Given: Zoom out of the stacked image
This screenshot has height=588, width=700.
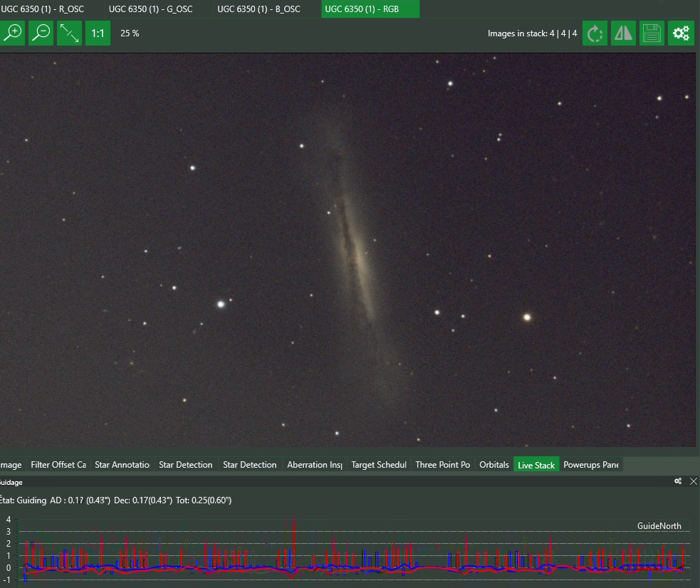Looking at the screenshot, I should coord(41,33).
